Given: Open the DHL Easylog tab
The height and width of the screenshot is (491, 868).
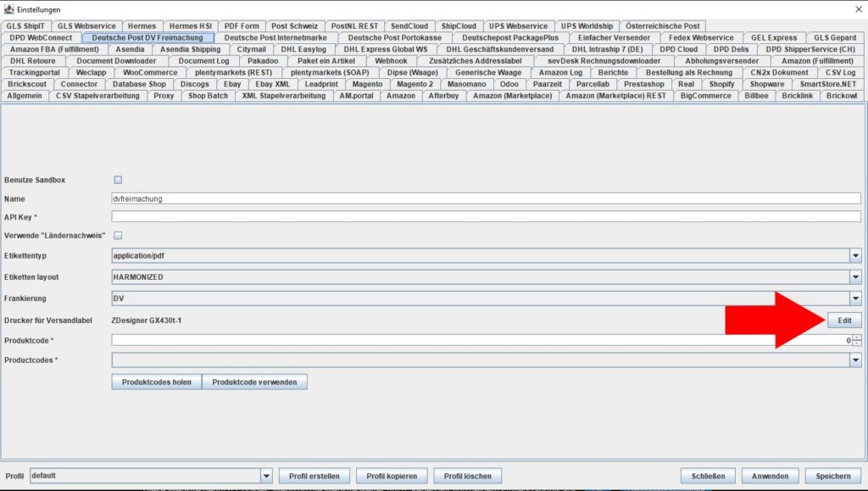Looking at the screenshot, I should tap(303, 49).
